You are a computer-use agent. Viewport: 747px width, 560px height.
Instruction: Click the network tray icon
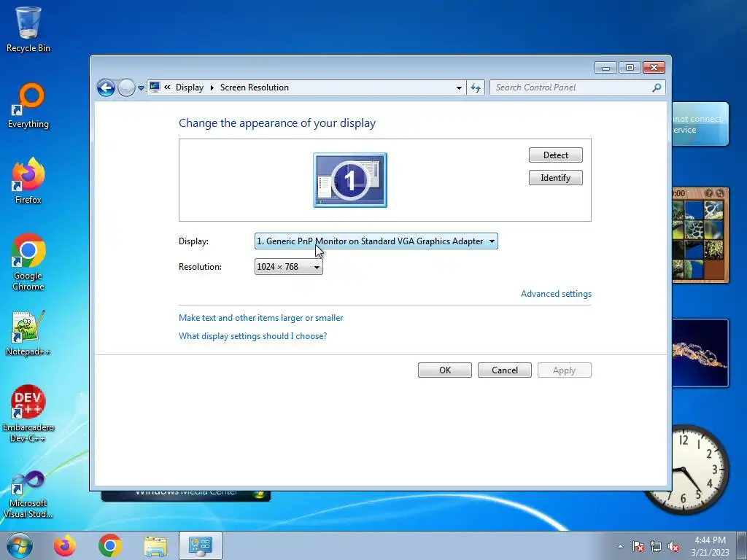point(656,547)
